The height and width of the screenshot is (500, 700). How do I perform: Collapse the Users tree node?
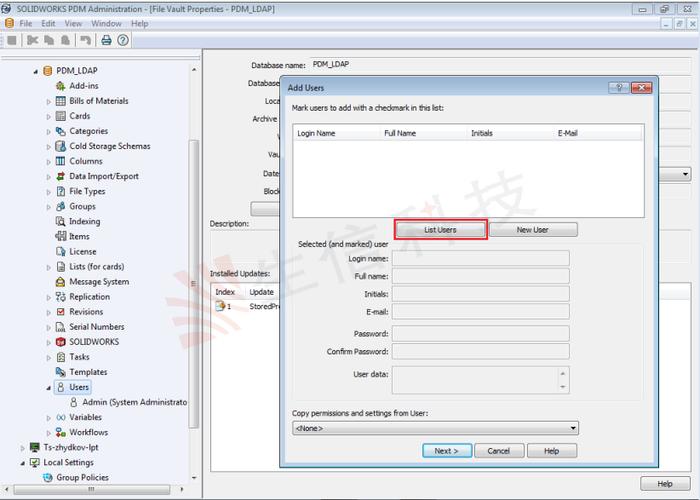[x=48, y=387]
